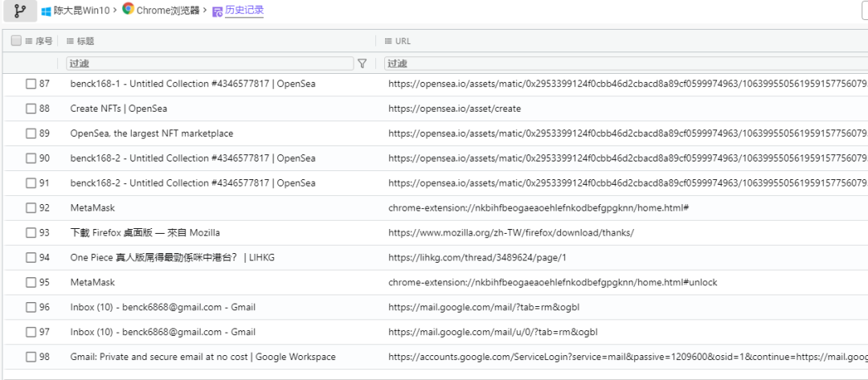Click the 序号 column menu icon
Screen dimensions: 868x380
(x=29, y=41)
